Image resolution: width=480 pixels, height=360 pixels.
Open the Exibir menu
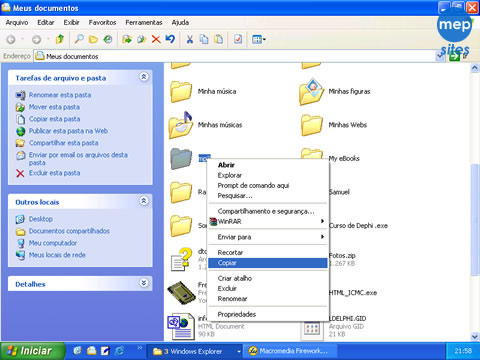point(71,22)
